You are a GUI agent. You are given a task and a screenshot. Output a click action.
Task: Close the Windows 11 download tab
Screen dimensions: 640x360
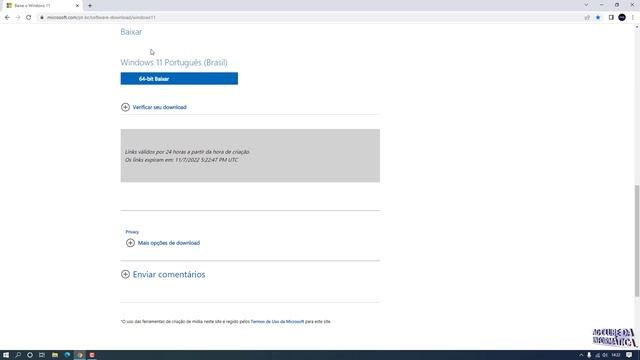point(77,6)
